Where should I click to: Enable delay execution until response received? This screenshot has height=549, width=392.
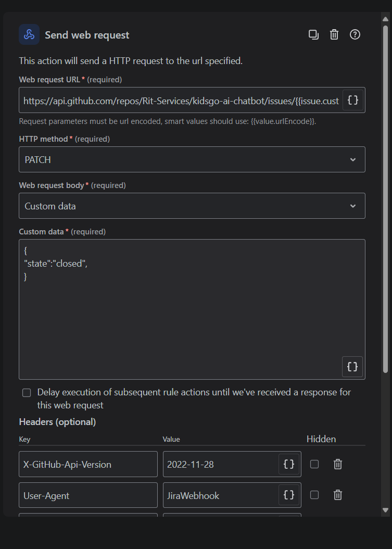pos(27,393)
